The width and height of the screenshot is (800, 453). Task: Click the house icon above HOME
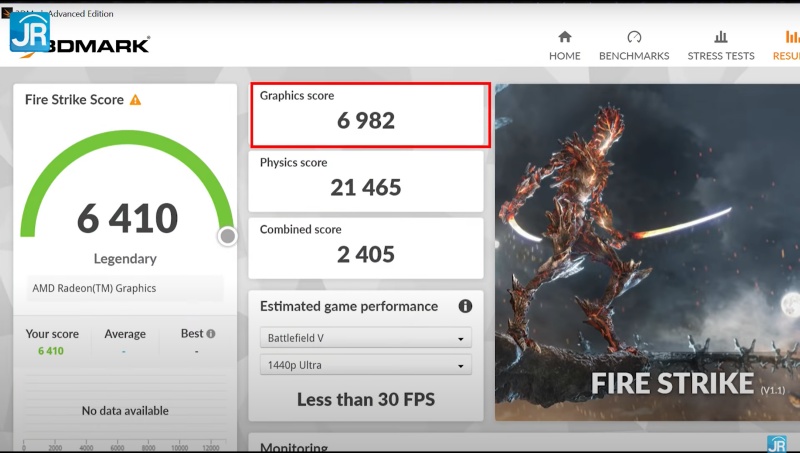[565, 37]
